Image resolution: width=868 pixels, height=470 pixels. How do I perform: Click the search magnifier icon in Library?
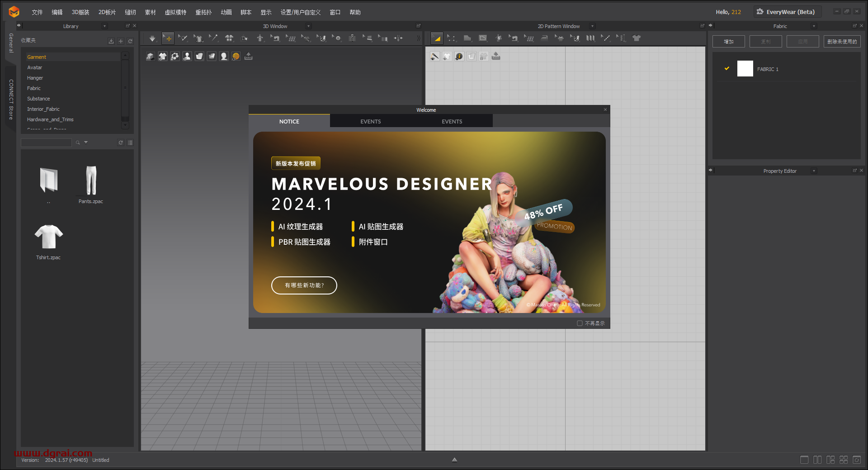(x=78, y=142)
